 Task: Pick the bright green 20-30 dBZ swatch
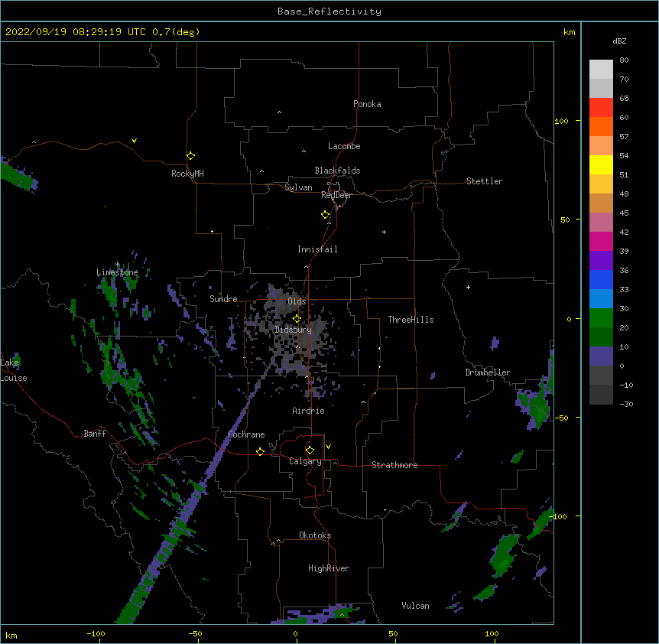601,318
